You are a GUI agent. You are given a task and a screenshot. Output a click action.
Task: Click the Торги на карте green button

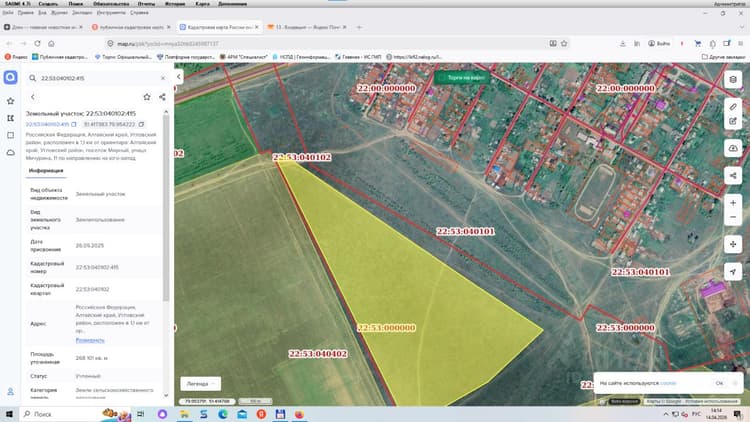(462, 78)
